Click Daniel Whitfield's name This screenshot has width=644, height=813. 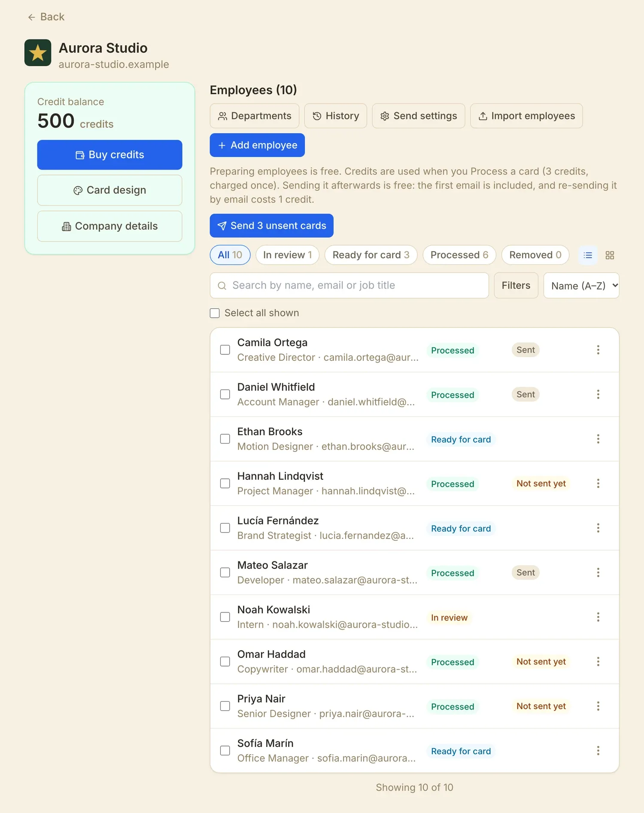pos(276,387)
